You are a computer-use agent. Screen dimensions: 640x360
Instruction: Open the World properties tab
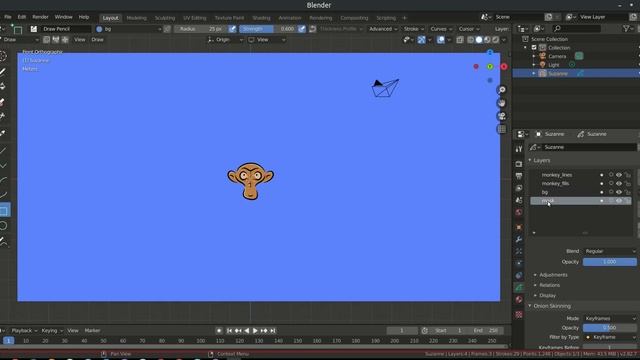pos(519,212)
